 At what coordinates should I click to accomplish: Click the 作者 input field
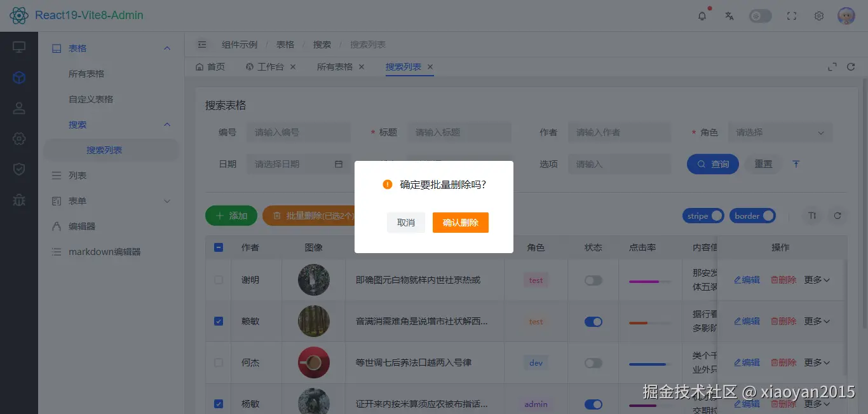coord(620,132)
